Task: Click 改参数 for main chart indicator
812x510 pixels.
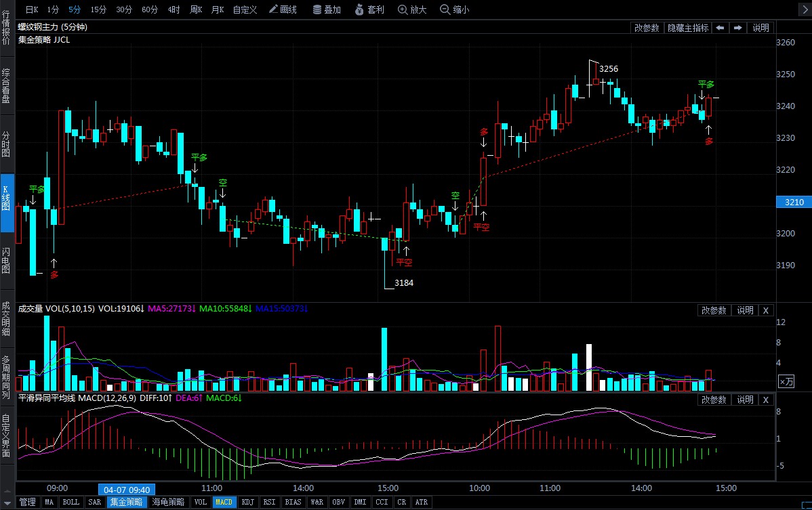Action: pyautogui.click(x=647, y=28)
